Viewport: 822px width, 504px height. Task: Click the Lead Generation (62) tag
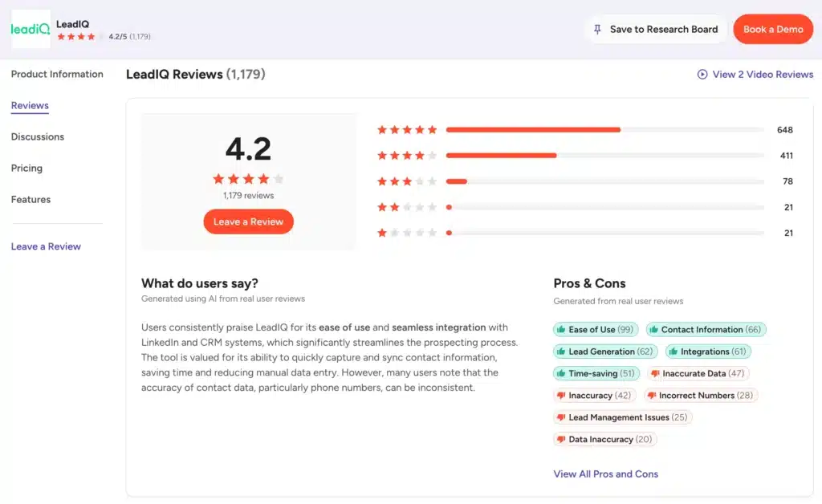(x=605, y=352)
